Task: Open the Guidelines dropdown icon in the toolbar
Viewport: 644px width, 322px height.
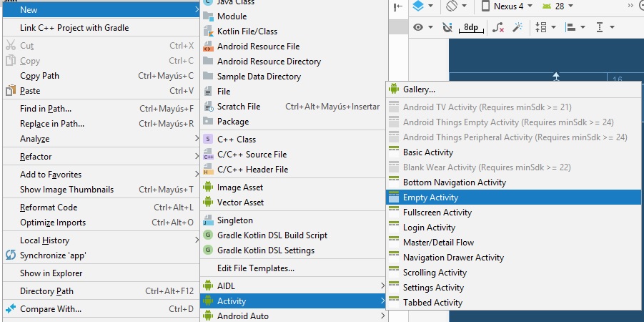Action: click(604, 27)
